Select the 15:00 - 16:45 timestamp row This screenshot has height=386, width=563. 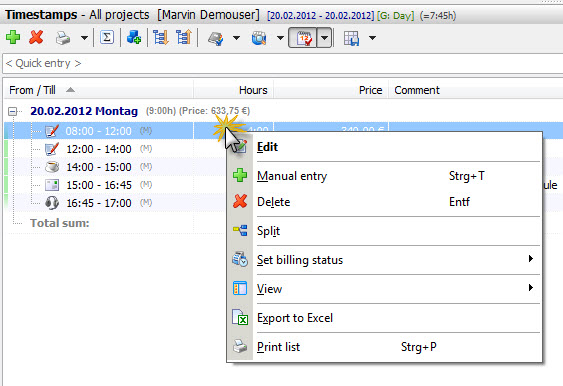tap(98, 185)
